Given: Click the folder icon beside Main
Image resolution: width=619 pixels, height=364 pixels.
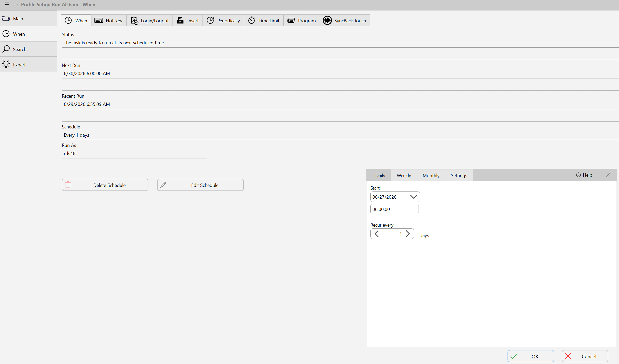Looking at the screenshot, I should pos(6,18).
